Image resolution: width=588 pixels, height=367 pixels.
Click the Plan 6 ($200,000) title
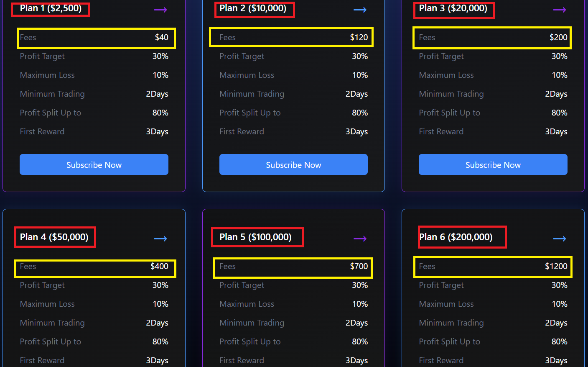tap(456, 237)
